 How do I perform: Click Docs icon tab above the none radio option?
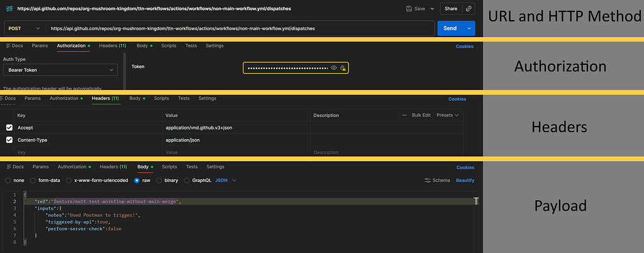tap(16, 167)
